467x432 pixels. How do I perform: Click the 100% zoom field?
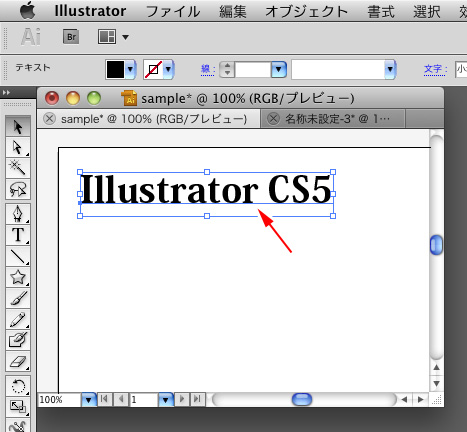(x=60, y=399)
